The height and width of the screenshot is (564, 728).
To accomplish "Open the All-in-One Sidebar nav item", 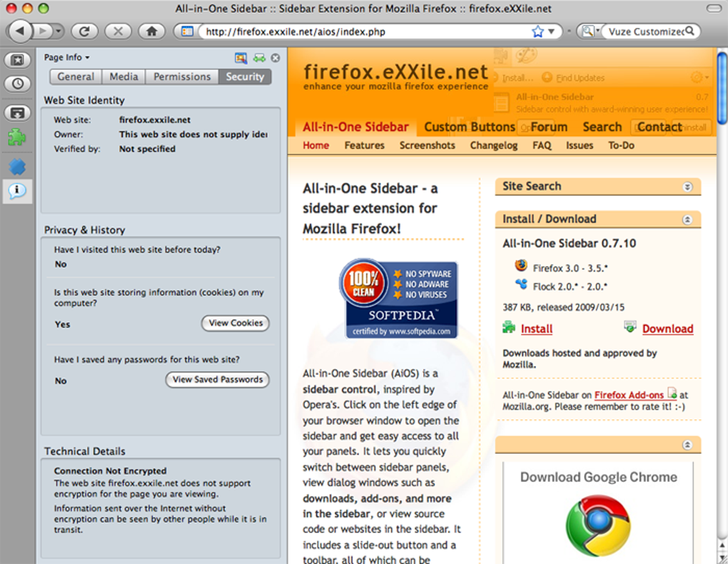I will click(355, 127).
